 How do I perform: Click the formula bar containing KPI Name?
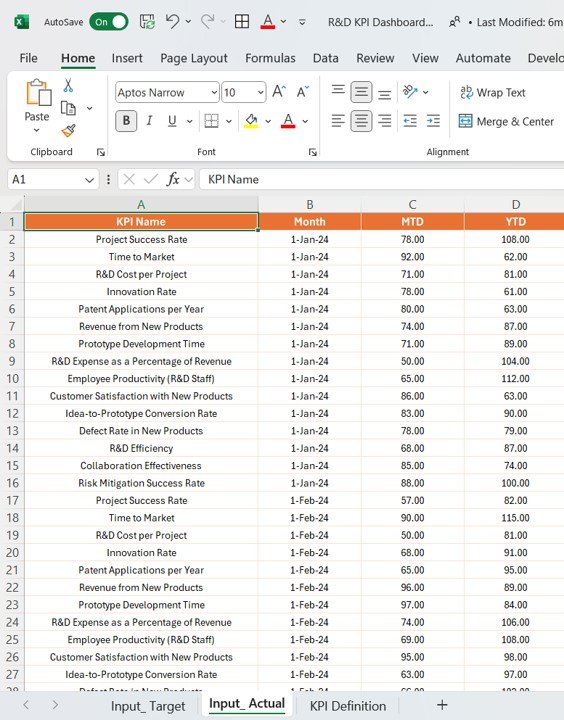pyautogui.click(x=381, y=179)
